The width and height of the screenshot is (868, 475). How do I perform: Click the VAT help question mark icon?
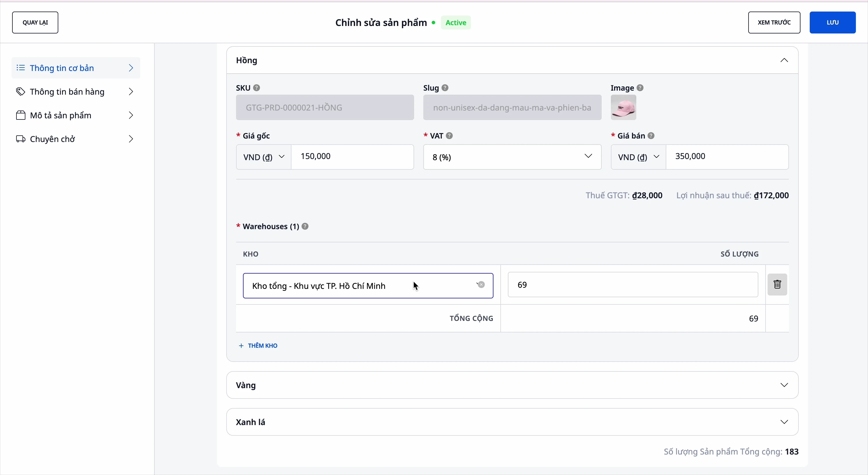coord(450,136)
